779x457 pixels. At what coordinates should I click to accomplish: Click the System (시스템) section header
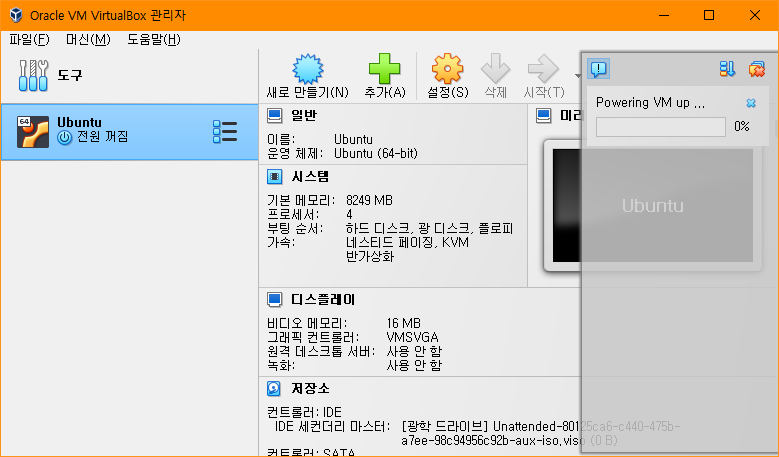311,176
